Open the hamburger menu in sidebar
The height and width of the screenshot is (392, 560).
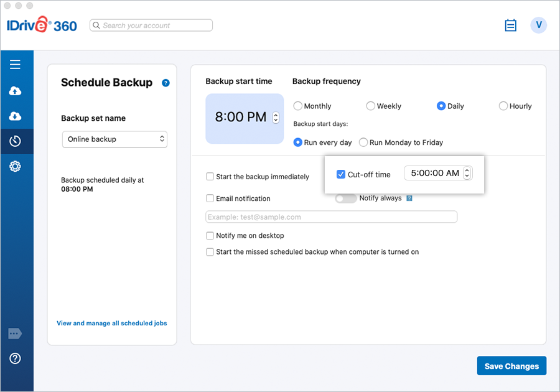pos(15,65)
